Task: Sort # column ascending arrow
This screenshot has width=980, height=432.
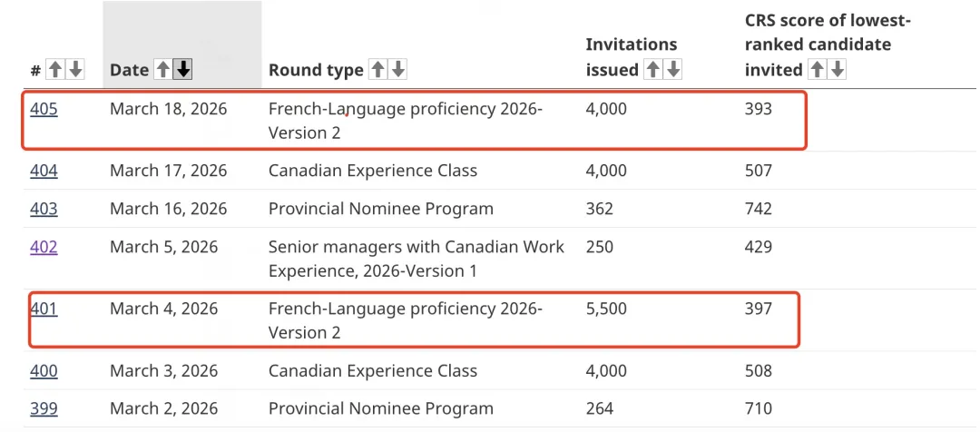Action: pyautogui.click(x=55, y=70)
